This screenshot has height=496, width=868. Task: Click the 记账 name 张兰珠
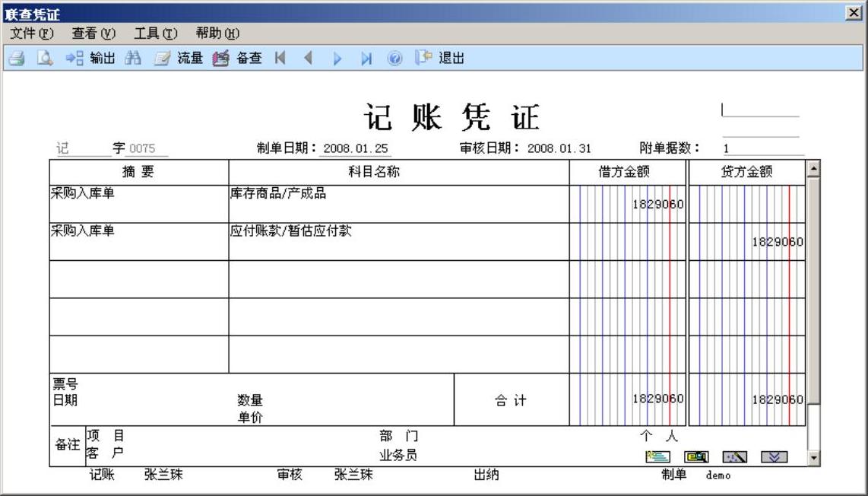pos(163,475)
